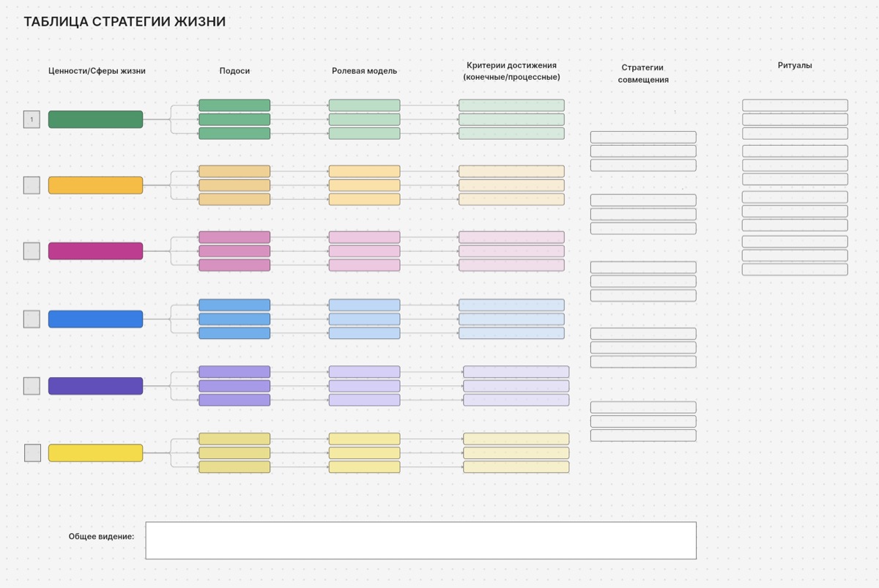The height and width of the screenshot is (588, 879).
Task: Select the purple value block
Action: click(95, 386)
